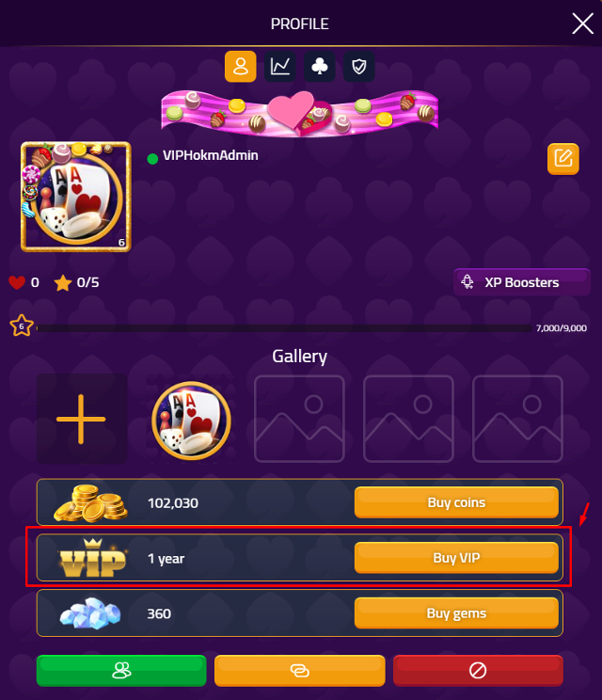Screen dimensions: 602x700
Task: Select the cards avatar in Gallery
Action: coord(191,420)
